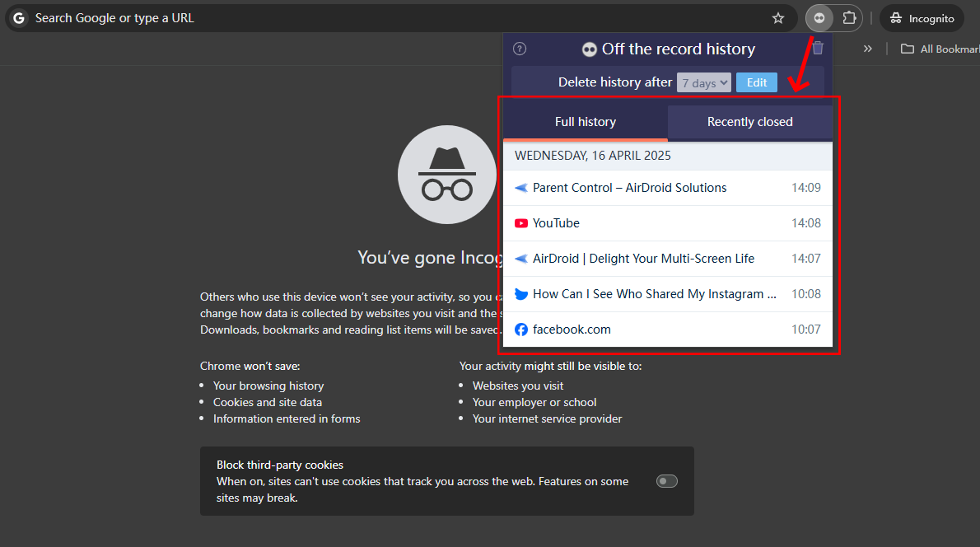Switch to the Full history tab
This screenshot has width=980, height=547.
coord(586,122)
